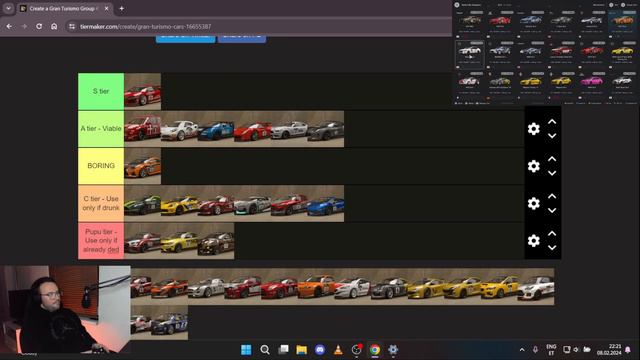Switch to Chrome from taskbar
This screenshot has height=360, width=640.
[375, 350]
